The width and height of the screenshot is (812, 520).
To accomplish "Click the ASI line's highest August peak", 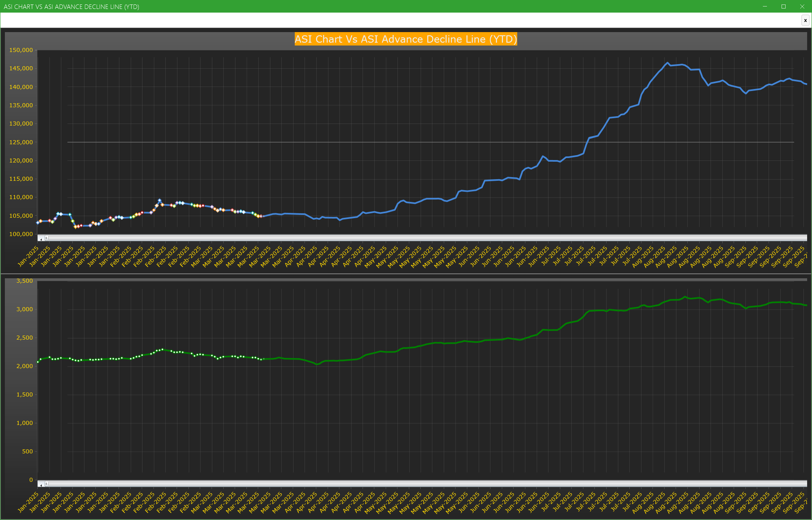I will pos(667,63).
